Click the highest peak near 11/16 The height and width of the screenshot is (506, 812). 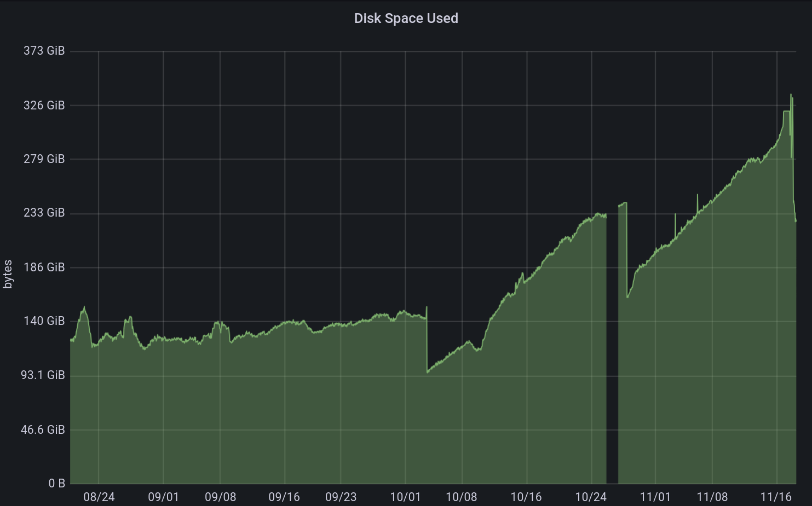click(x=791, y=95)
